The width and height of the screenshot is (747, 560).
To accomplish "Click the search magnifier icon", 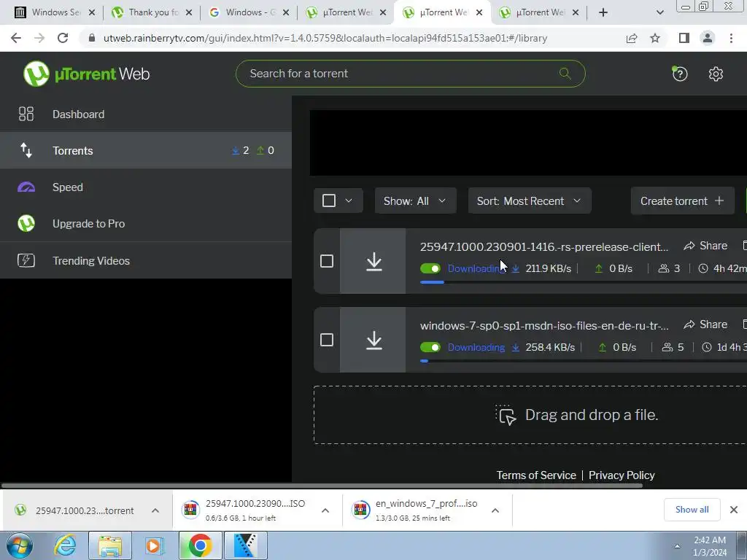I will coord(565,74).
